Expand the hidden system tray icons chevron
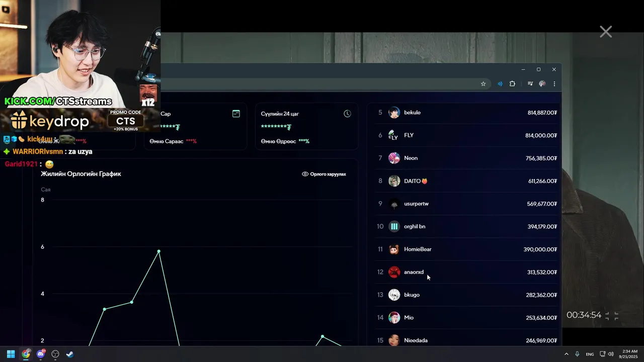This screenshot has width=644, height=362. tap(567, 354)
